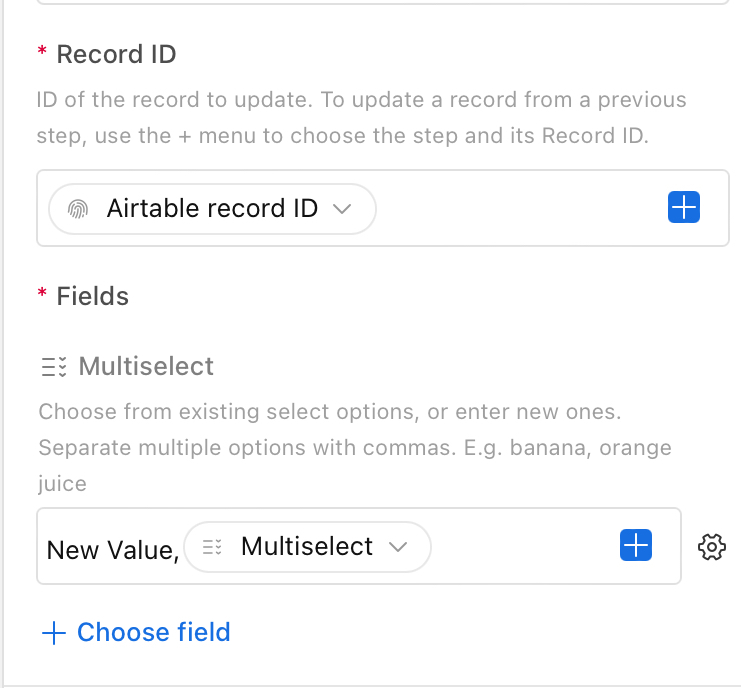741x688 pixels.
Task: Click multiselect icon beside Multiselect field heading
Action: click(x=53, y=367)
